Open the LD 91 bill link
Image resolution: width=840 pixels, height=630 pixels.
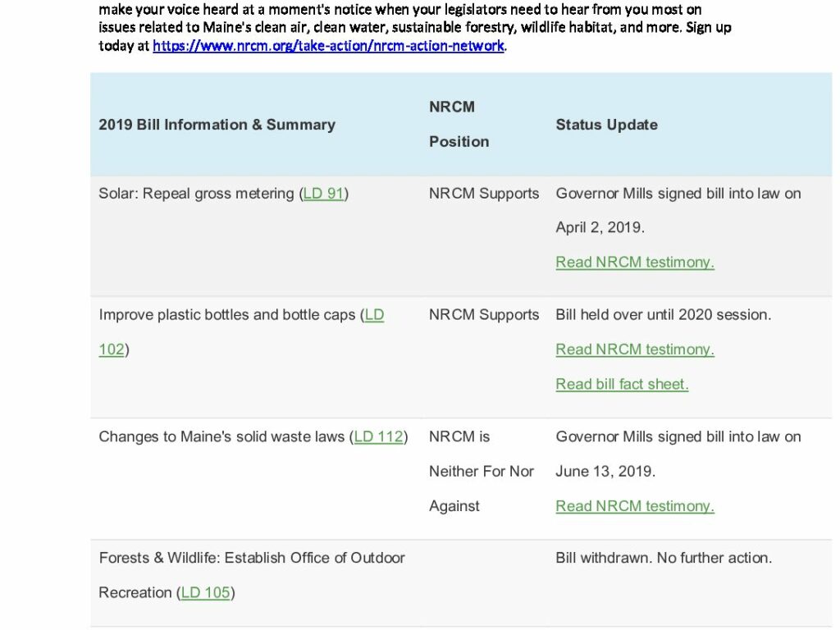point(323,194)
